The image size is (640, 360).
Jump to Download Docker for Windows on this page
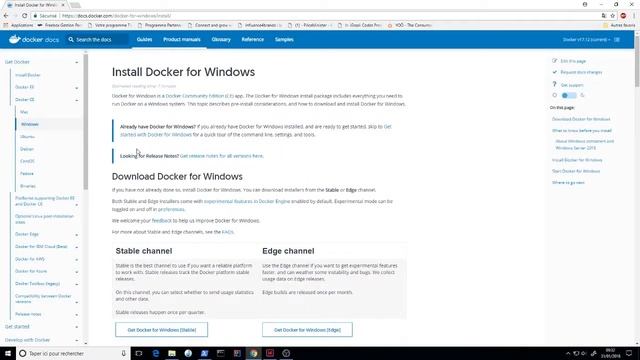tap(581, 119)
